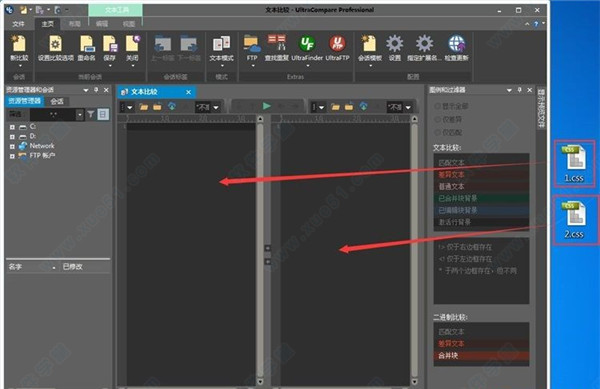Click the Find Duplicates icon
This screenshot has width=600, height=389.
[276, 43]
